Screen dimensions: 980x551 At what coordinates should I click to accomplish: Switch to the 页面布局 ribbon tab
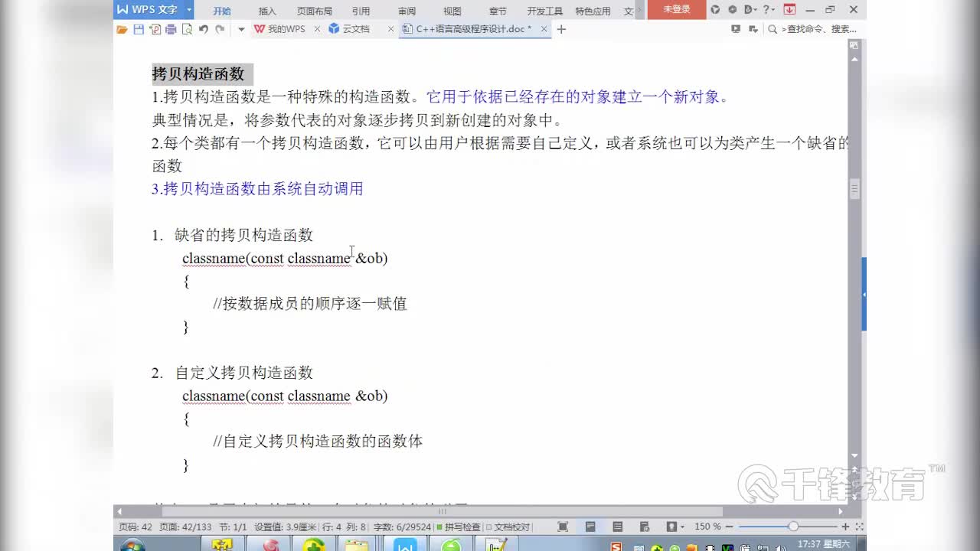click(315, 11)
